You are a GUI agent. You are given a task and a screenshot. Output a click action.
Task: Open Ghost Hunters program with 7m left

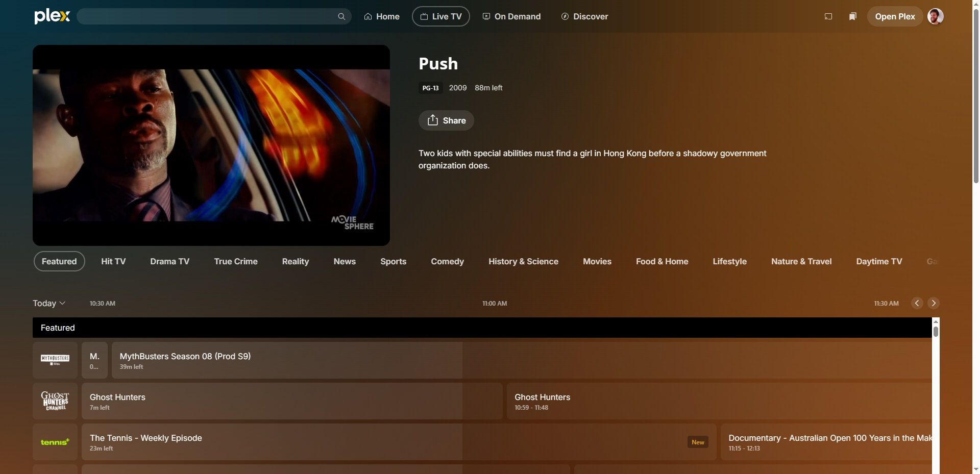pos(292,401)
